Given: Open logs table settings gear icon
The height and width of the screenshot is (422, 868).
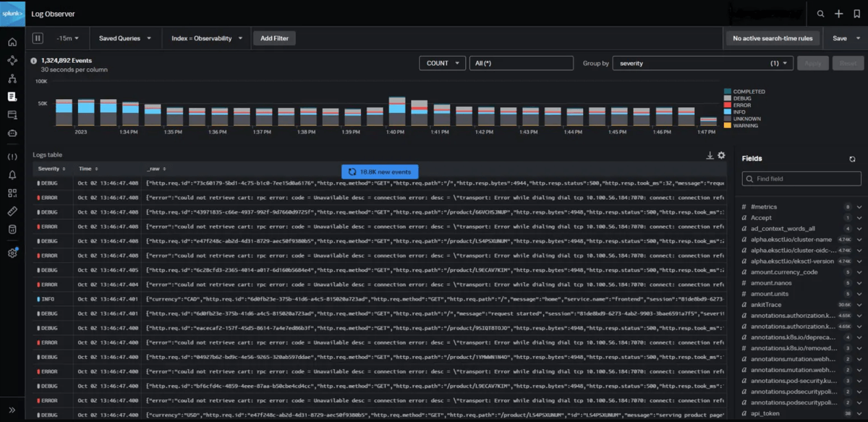Looking at the screenshot, I should tap(721, 156).
